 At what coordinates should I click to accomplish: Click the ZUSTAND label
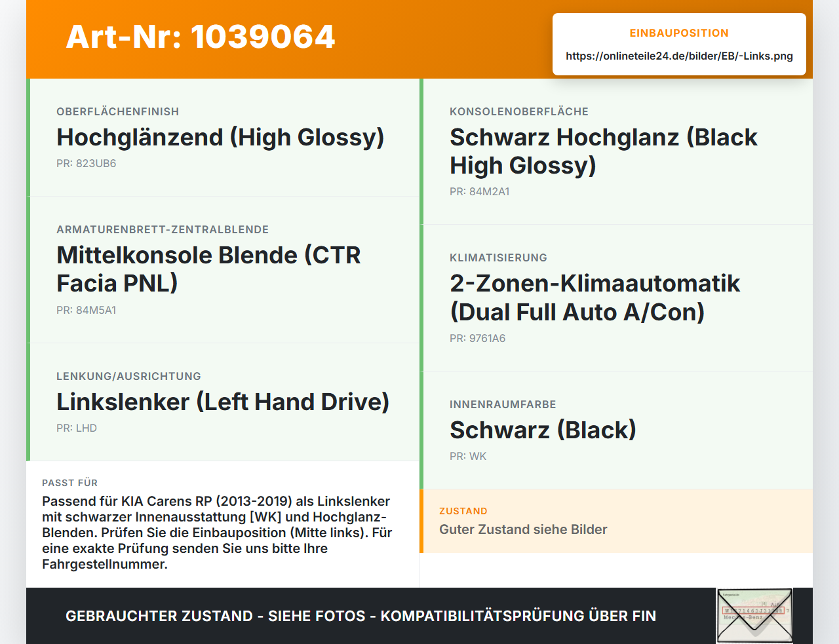click(x=463, y=511)
